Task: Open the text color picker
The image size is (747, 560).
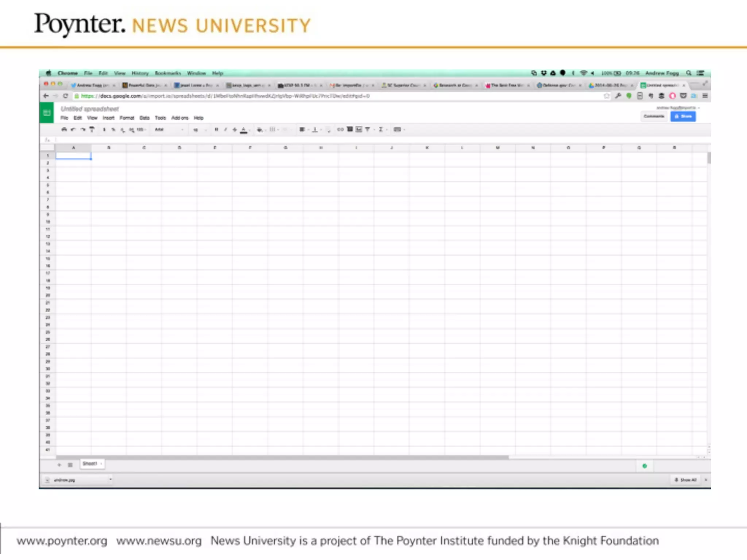Action: (244, 129)
